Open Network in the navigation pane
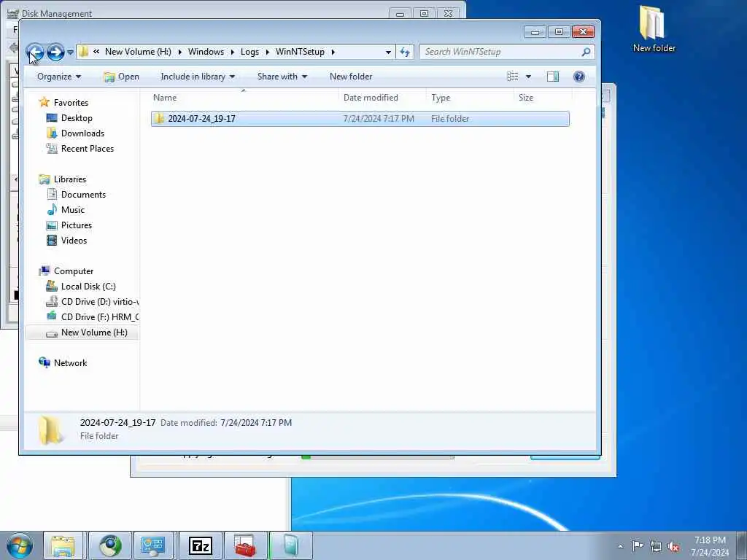The height and width of the screenshot is (560, 747). tap(70, 363)
